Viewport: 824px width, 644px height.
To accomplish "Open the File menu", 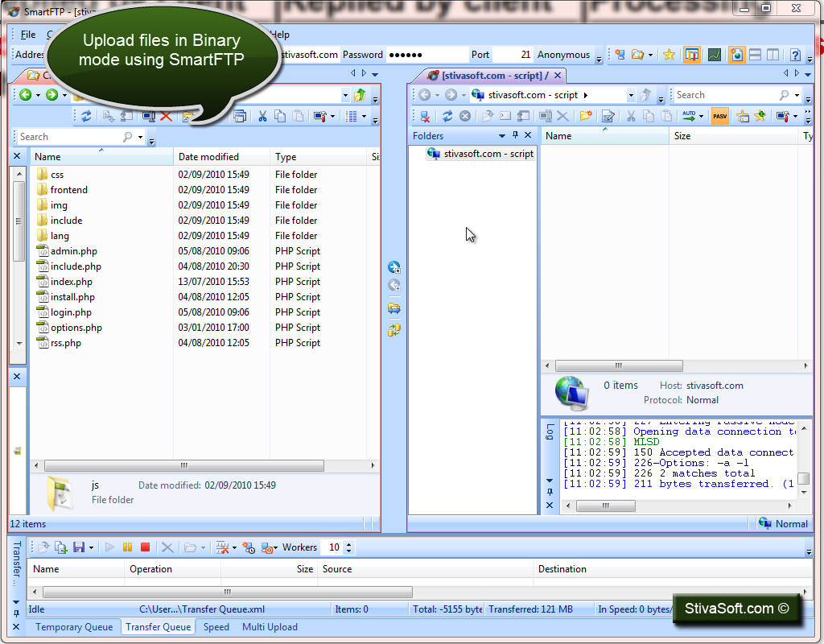I will (x=28, y=35).
